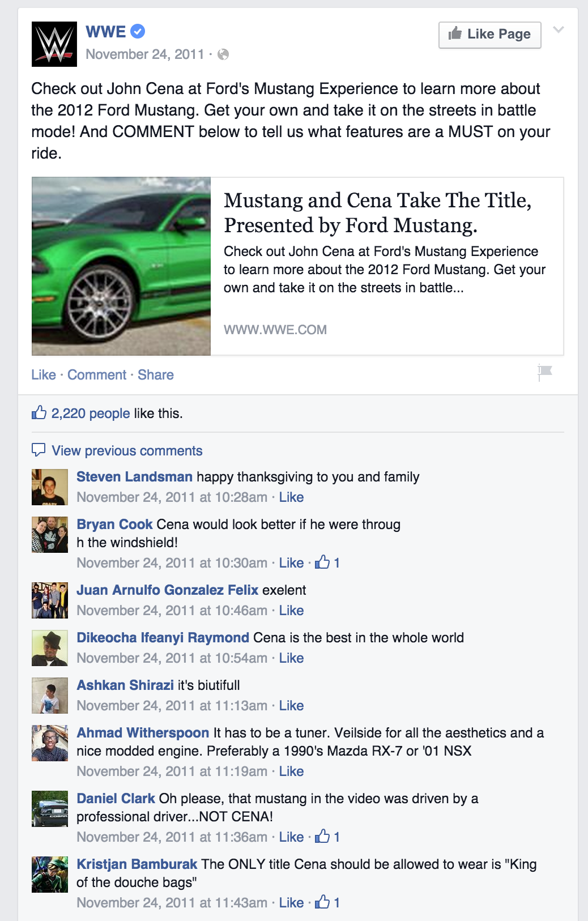Click the Like Page button

point(490,35)
